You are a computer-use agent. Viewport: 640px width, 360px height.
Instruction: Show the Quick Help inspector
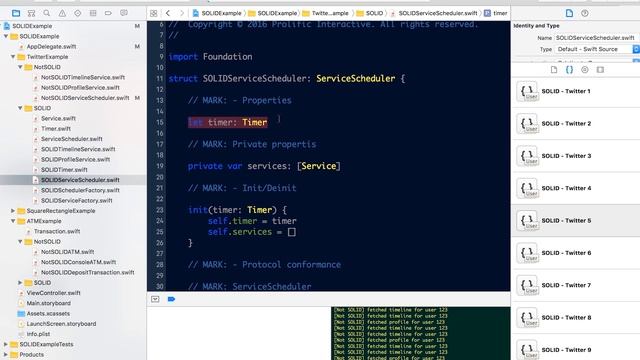(585, 13)
